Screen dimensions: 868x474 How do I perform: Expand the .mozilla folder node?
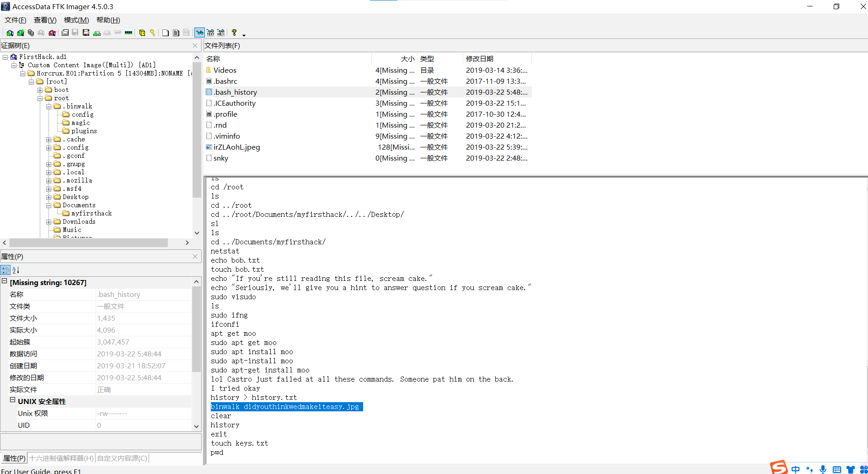click(49, 181)
